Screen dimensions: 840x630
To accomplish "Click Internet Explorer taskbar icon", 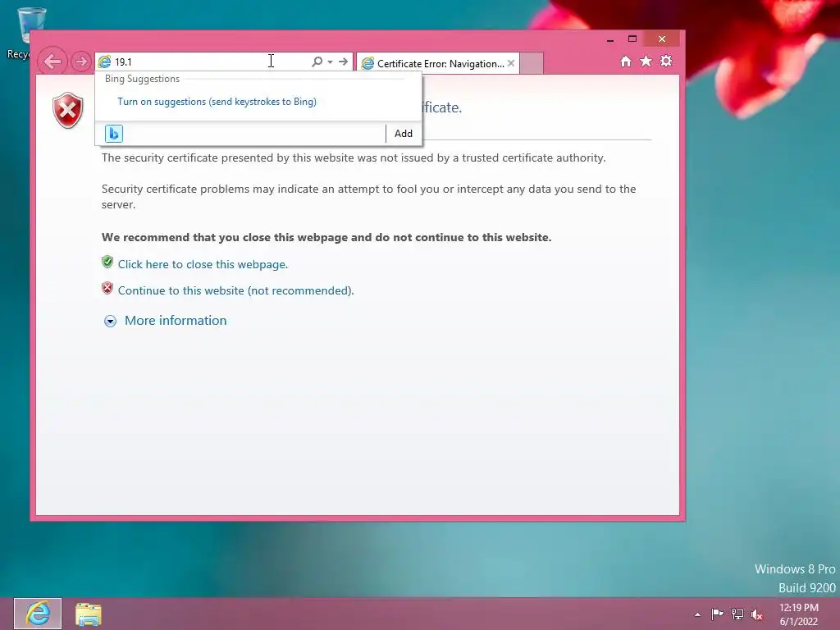I will click(x=38, y=614).
